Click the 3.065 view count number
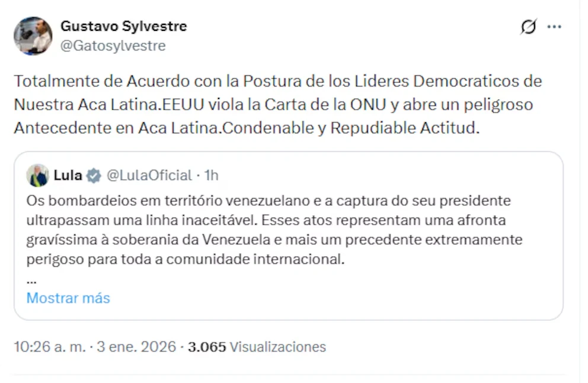The image size is (588, 383). [207, 347]
